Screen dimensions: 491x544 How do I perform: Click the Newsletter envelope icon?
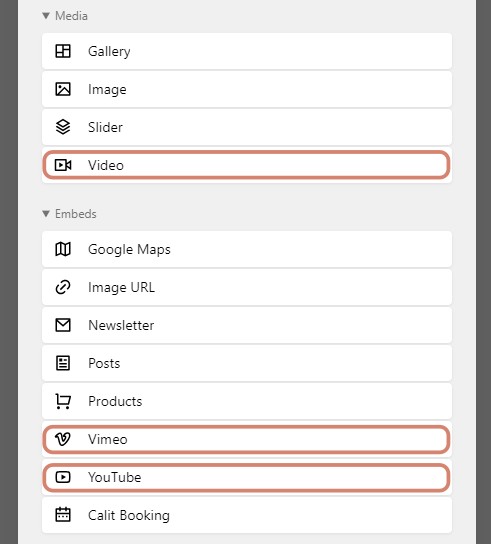[x=63, y=325]
